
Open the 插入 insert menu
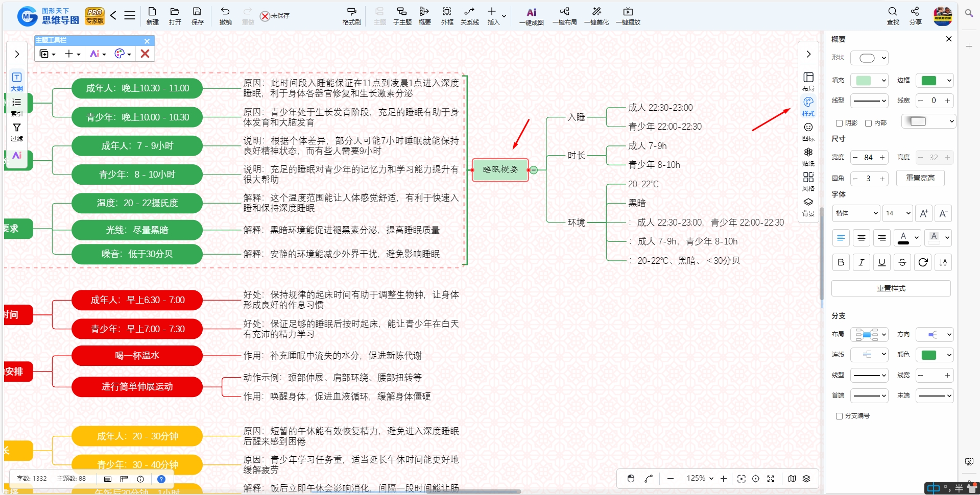click(x=495, y=16)
